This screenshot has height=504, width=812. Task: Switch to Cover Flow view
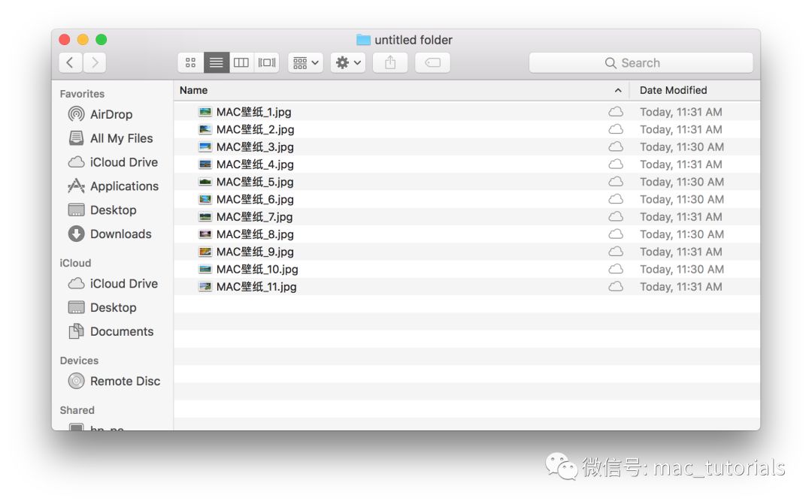click(x=267, y=63)
